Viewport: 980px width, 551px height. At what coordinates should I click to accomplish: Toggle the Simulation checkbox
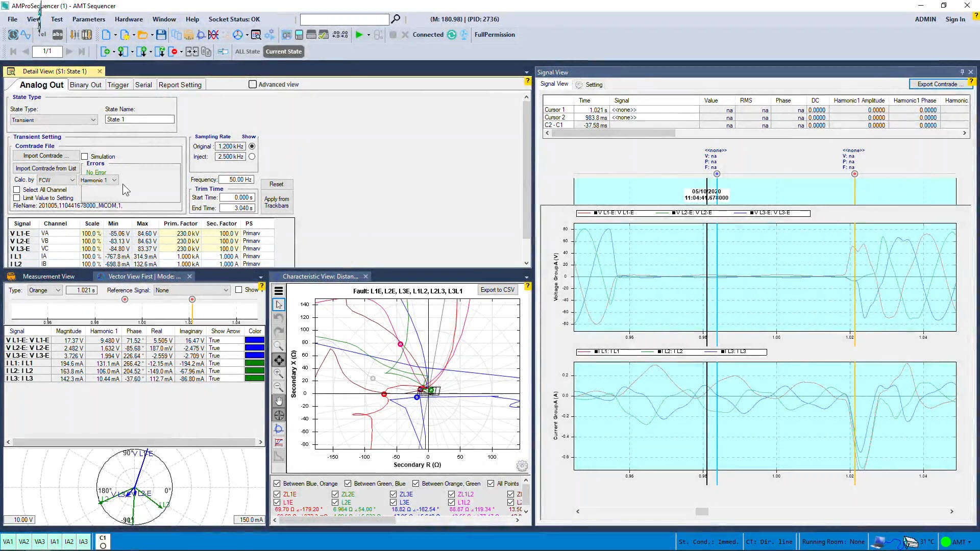tap(85, 157)
